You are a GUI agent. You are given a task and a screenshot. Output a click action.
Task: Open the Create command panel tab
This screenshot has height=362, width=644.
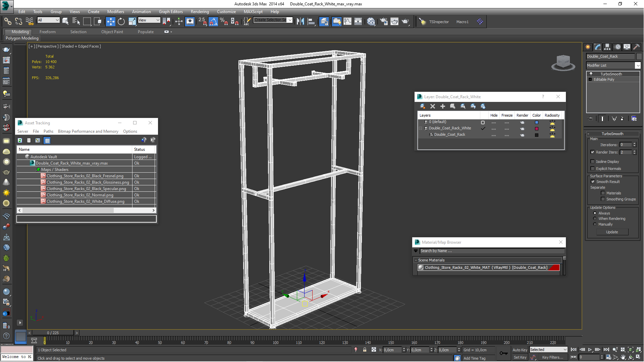coord(588,47)
